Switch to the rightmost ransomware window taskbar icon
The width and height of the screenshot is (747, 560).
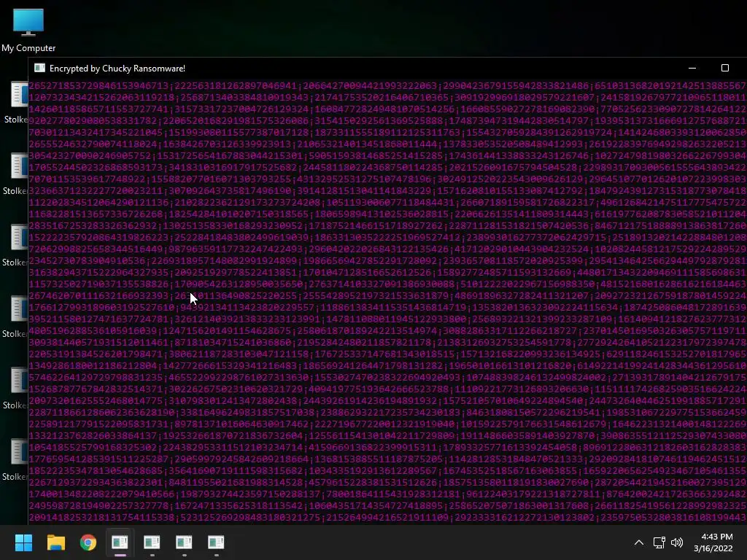click(216, 542)
